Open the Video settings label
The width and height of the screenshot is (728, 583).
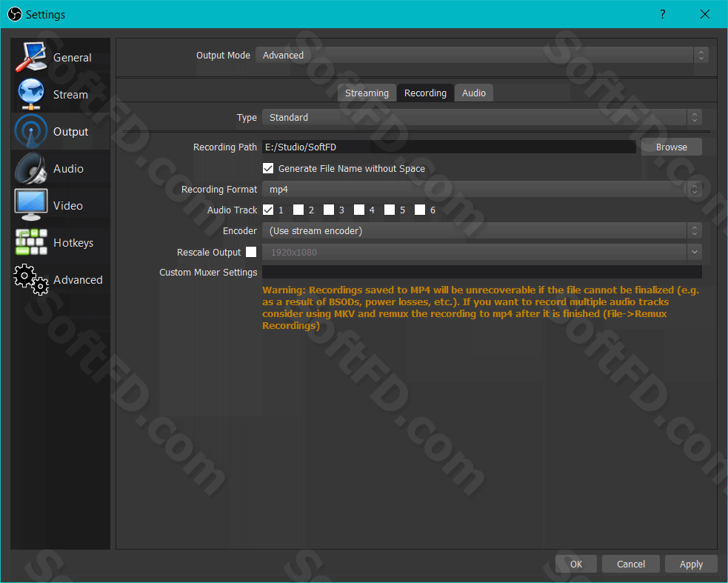(68, 205)
